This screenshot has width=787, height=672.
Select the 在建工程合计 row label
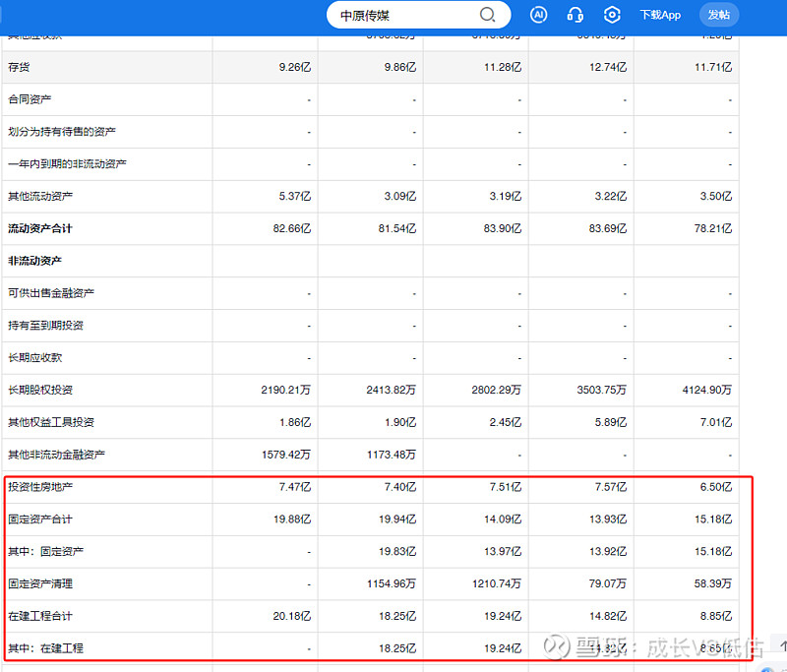click(x=39, y=616)
